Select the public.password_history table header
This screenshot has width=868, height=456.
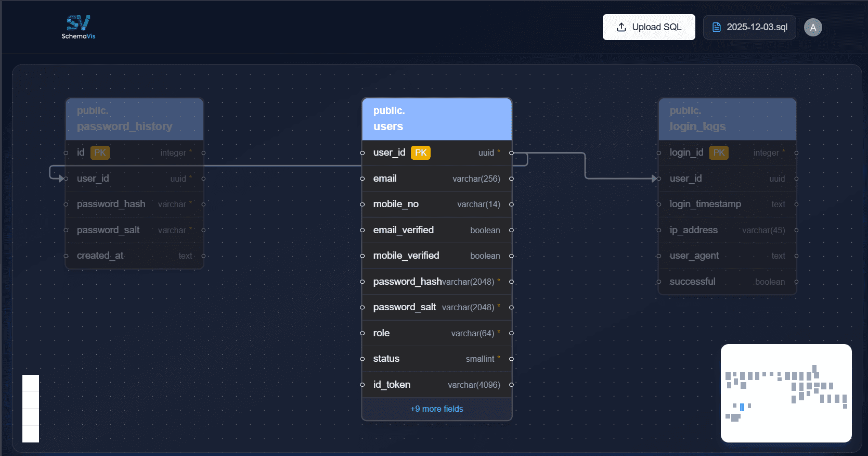coord(134,119)
